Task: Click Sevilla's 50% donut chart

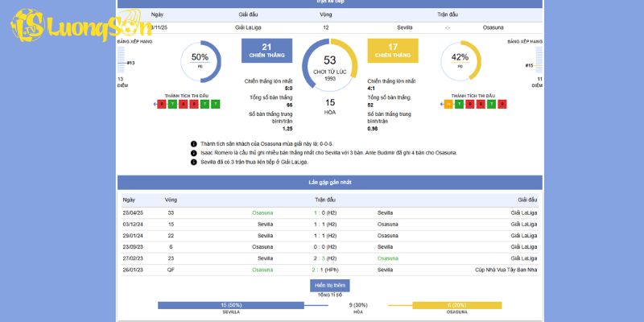Action: [x=200, y=61]
